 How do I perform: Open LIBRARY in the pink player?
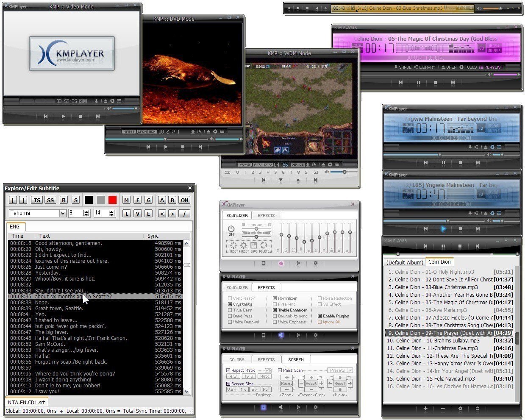click(x=425, y=67)
